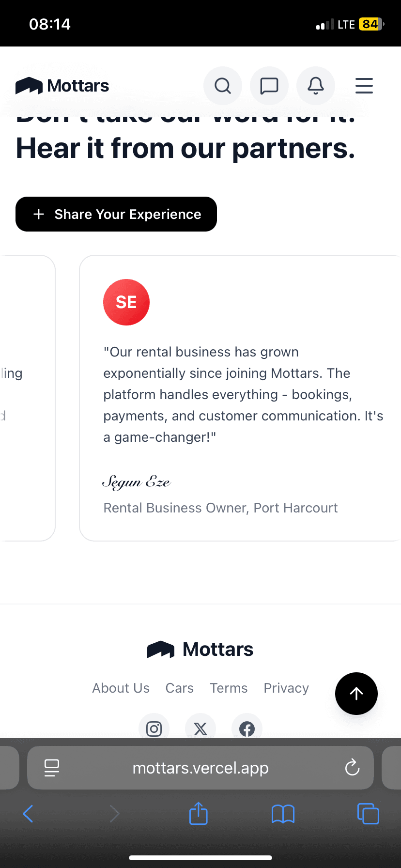Screen dimensions: 401x868
Task: Tap the SE avatar circle
Action: point(126,302)
